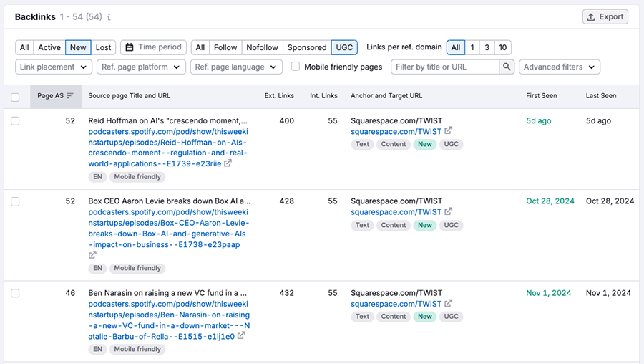Select the Nofollow link filter
644x364 pixels.
262,47
